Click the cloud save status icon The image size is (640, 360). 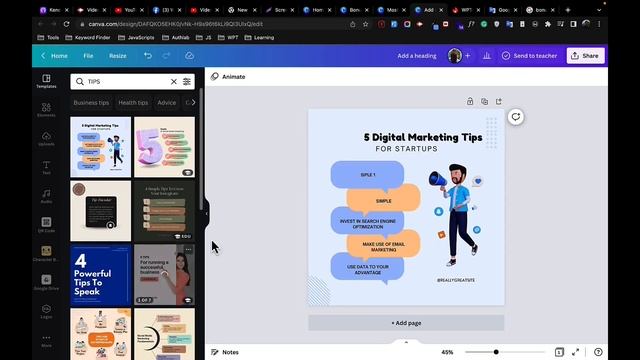(189, 56)
